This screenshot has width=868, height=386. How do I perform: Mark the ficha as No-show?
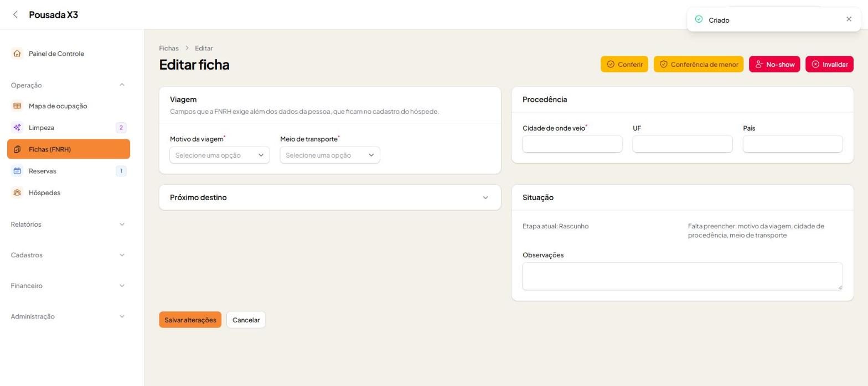pyautogui.click(x=774, y=64)
